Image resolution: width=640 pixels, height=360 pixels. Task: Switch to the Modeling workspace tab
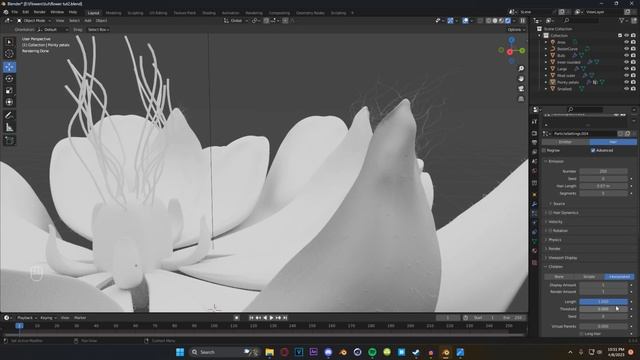click(x=113, y=13)
